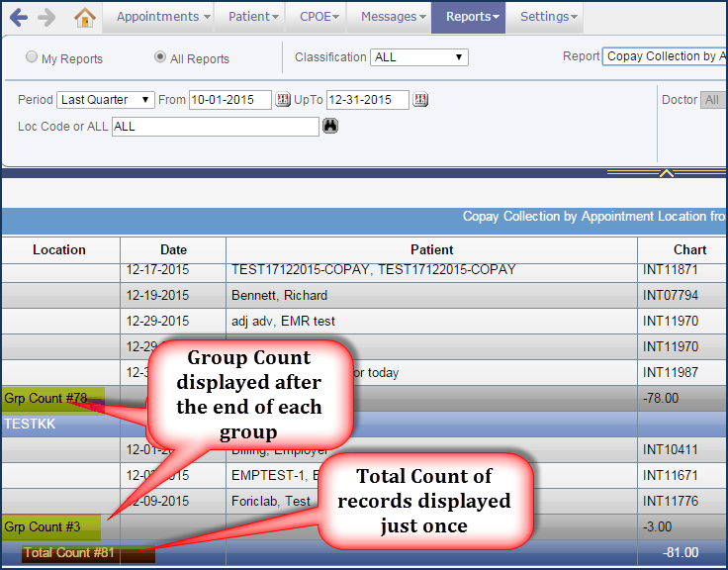Select patient Foriclab, Test
The width and height of the screenshot is (728, 570).
pyautogui.click(x=271, y=502)
